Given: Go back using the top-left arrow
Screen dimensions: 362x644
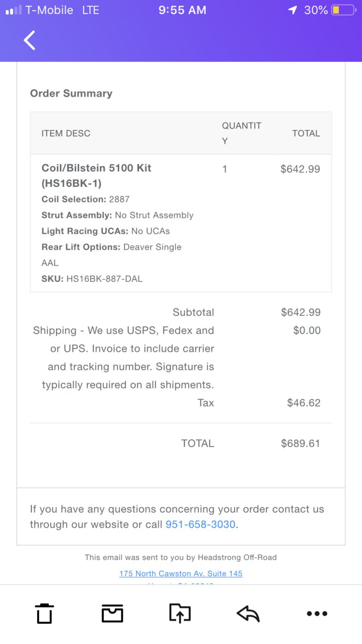Looking at the screenshot, I should pos(30,40).
